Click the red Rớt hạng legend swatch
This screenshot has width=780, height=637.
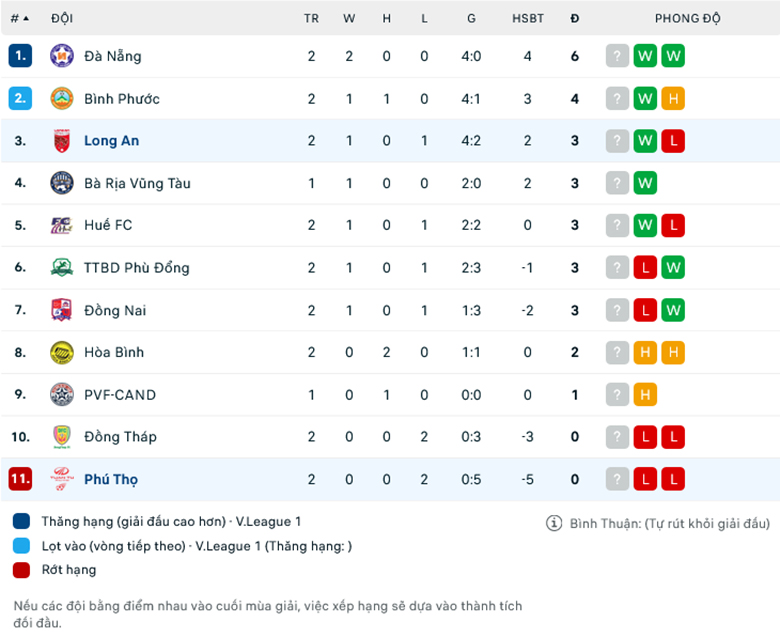tap(22, 570)
